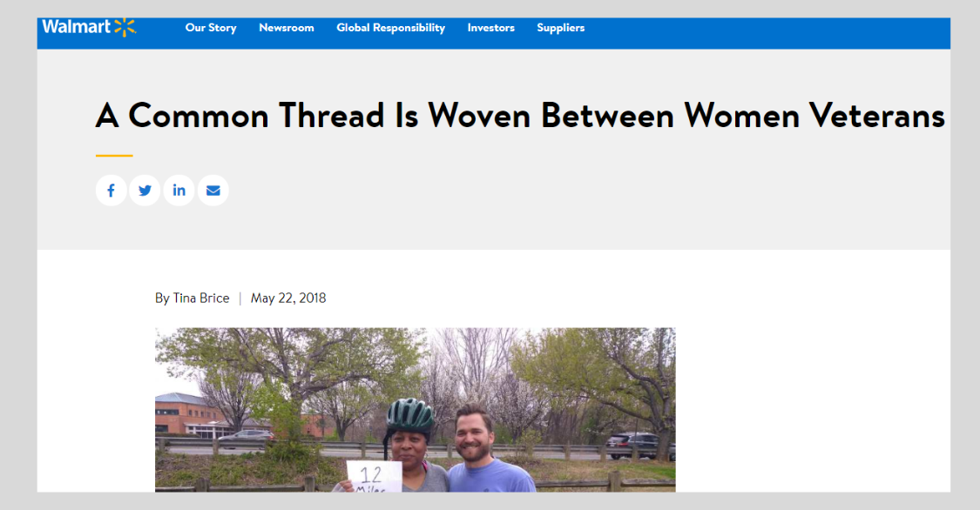This screenshot has width=980, height=510.
Task: Share the article on Facebook
Action: tap(112, 191)
